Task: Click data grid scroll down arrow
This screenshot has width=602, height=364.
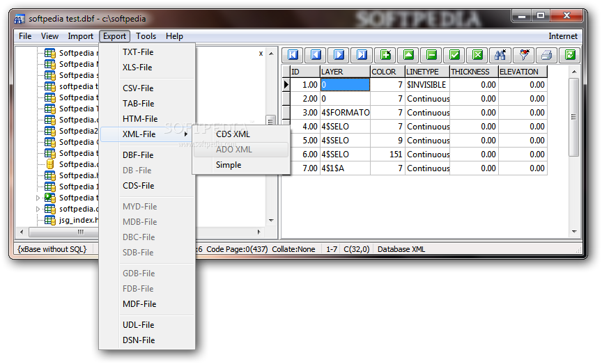Action: [574, 232]
